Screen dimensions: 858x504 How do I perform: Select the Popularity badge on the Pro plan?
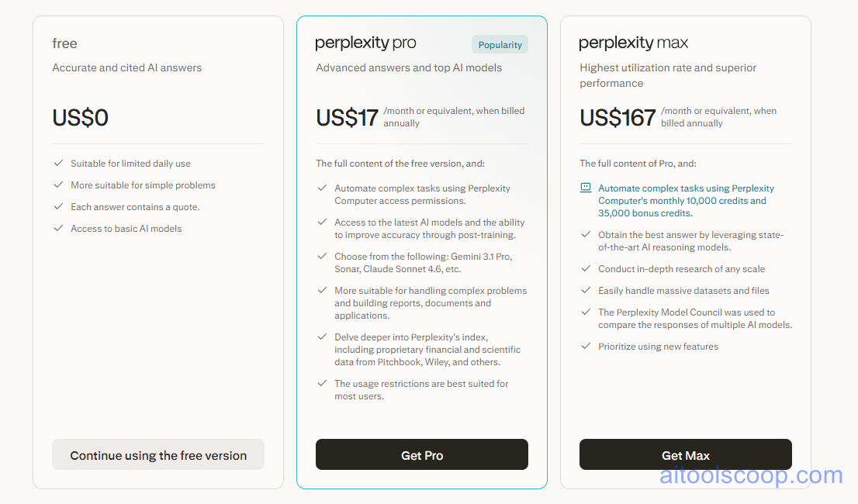click(500, 44)
